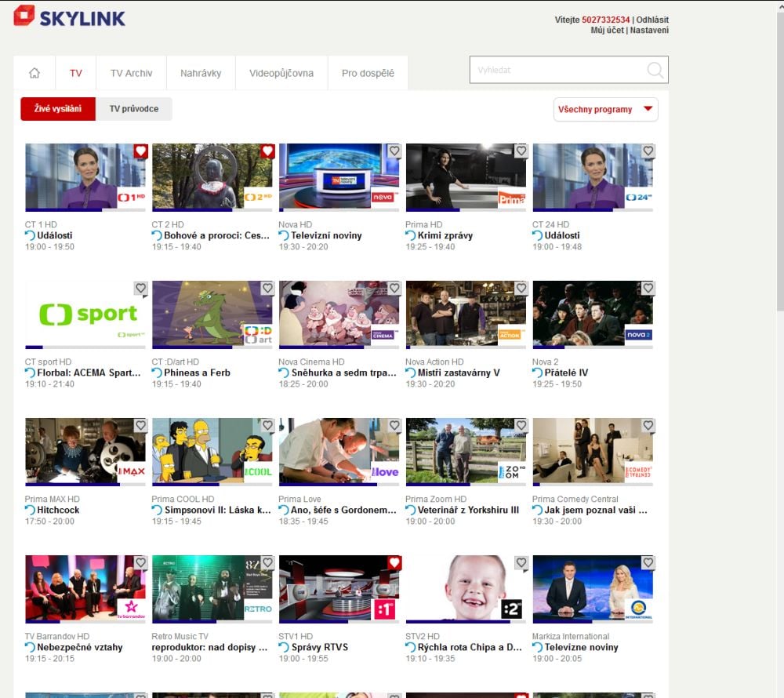Click replay icon beside Sněhurka a sedm trpaslíků
Image resolution: width=784 pixels, height=698 pixels.
pos(284,373)
